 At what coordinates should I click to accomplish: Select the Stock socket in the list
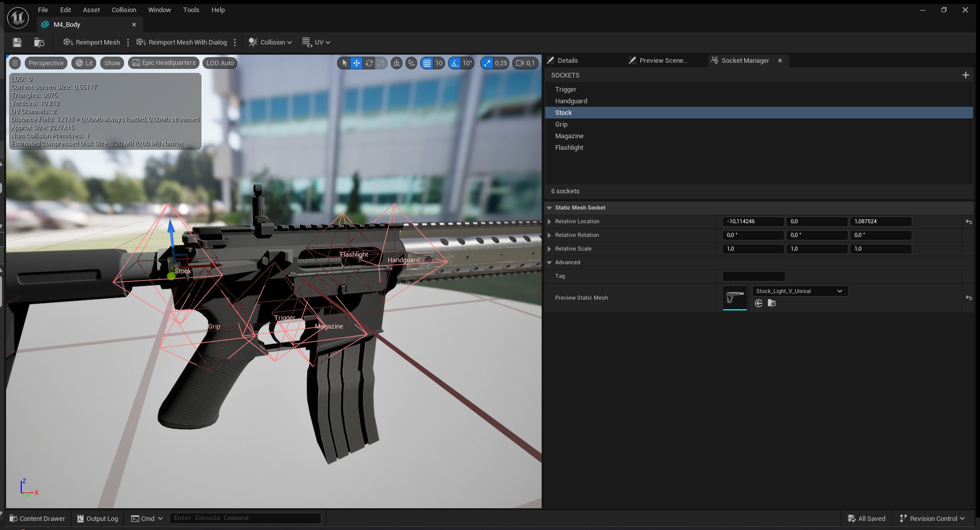pyautogui.click(x=759, y=112)
